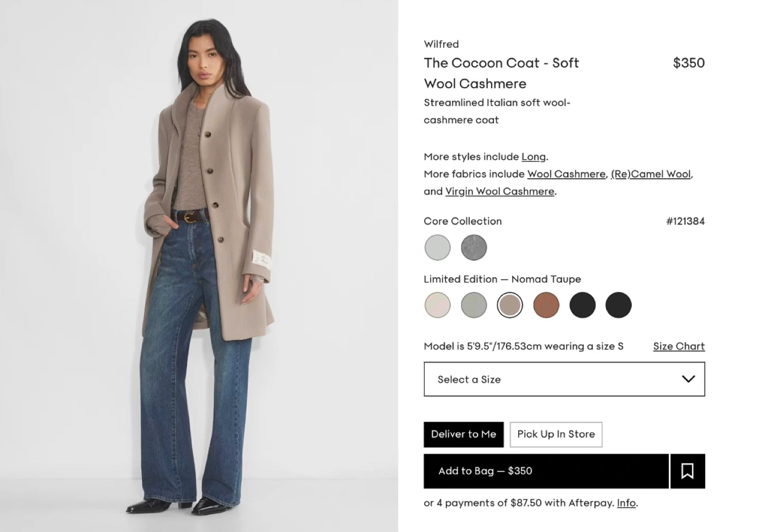
Task: Click the size dropdown chevron arrow
Action: [688, 379]
